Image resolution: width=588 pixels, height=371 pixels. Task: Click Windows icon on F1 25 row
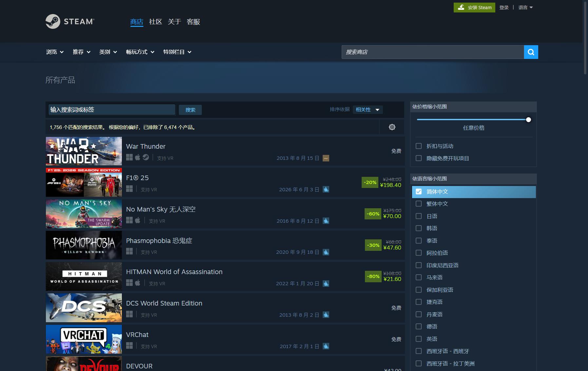pyautogui.click(x=129, y=189)
